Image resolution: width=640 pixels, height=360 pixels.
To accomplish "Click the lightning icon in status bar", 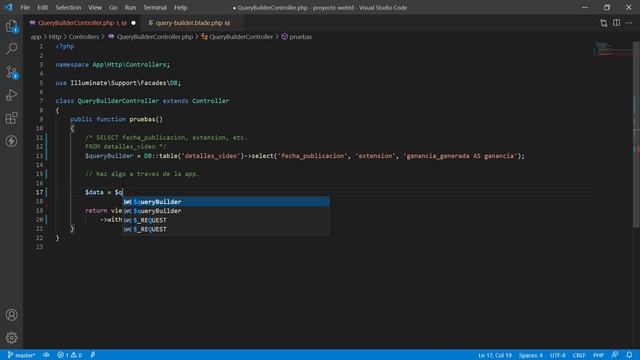I will tap(93, 355).
